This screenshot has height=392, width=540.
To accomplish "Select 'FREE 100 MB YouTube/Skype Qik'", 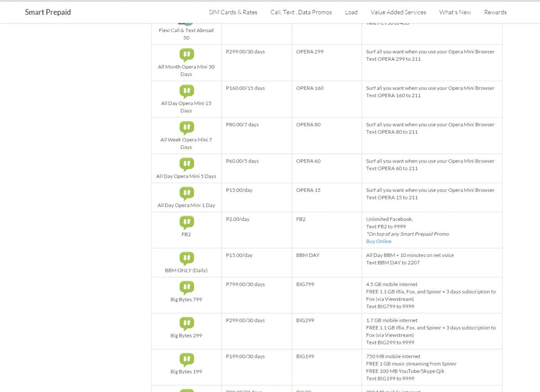I will tap(405, 371).
